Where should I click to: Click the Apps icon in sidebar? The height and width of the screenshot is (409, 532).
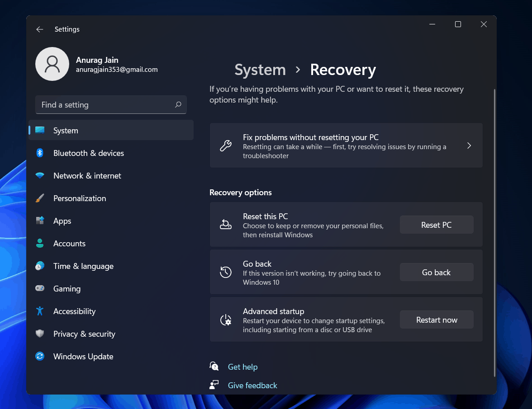(x=40, y=221)
